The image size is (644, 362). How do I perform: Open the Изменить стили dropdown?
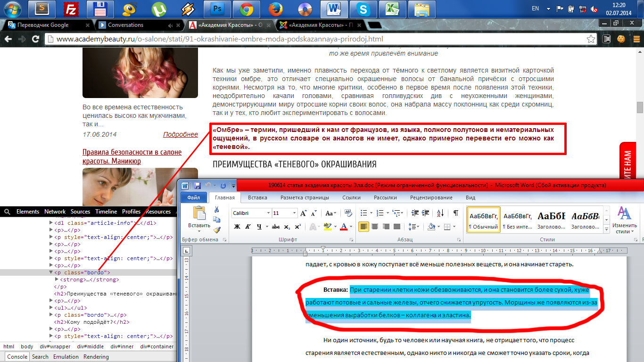(x=625, y=221)
